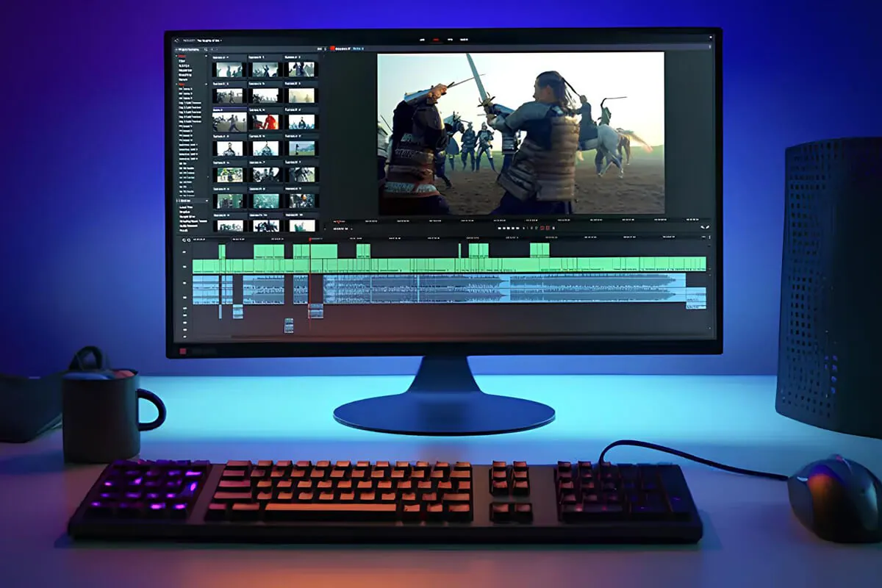Switch to the red-highlighted workspace tab at top
The width and height of the screenshot is (882, 588).
click(436, 40)
